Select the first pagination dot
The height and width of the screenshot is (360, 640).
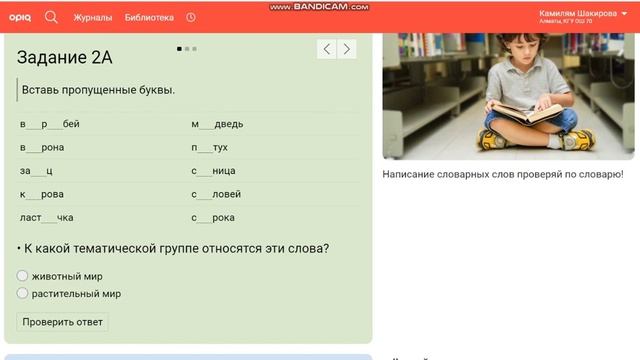pos(179,49)
